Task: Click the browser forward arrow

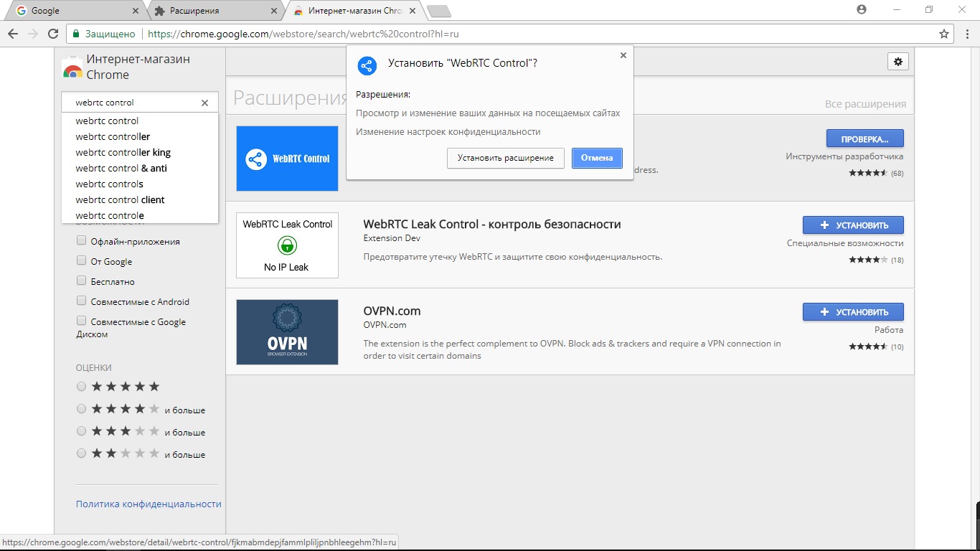Action: coord(32,34)
